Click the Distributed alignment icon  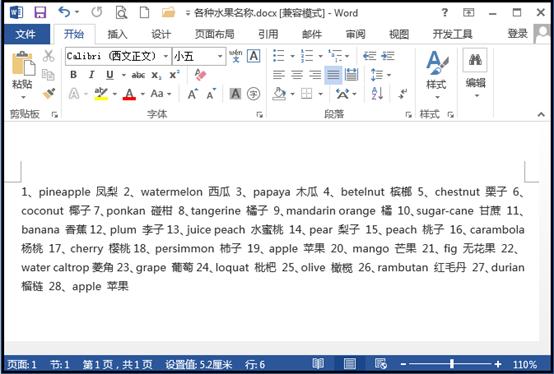pos(351,75)
